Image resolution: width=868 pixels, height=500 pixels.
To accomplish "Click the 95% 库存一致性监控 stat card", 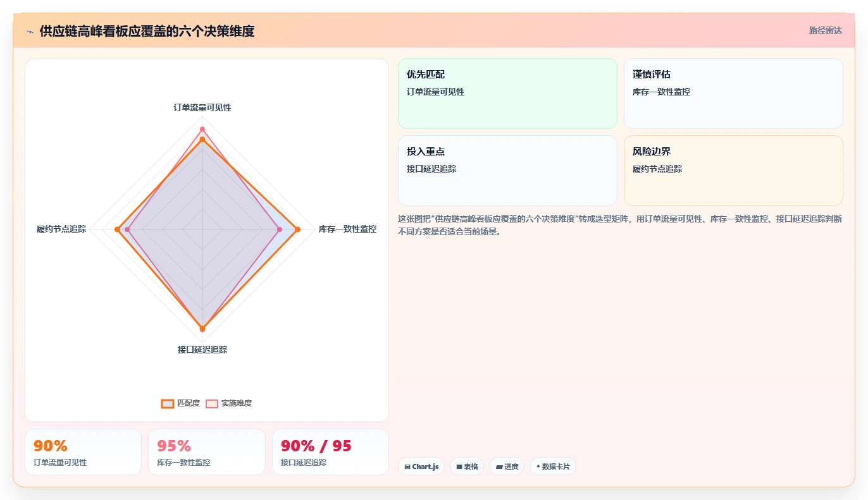I will click(x=207, y=452).
